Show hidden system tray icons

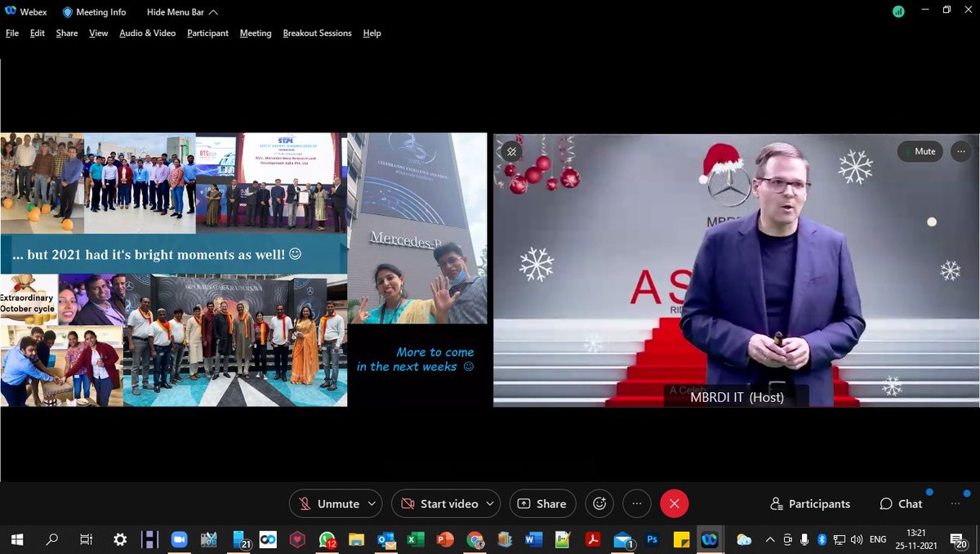[x=770, y=539]
